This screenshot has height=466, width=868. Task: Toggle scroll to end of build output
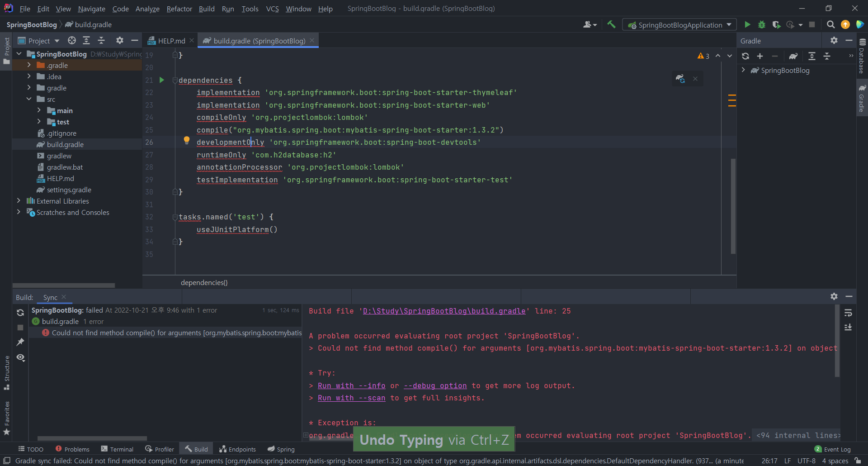[x=848, y=327]
